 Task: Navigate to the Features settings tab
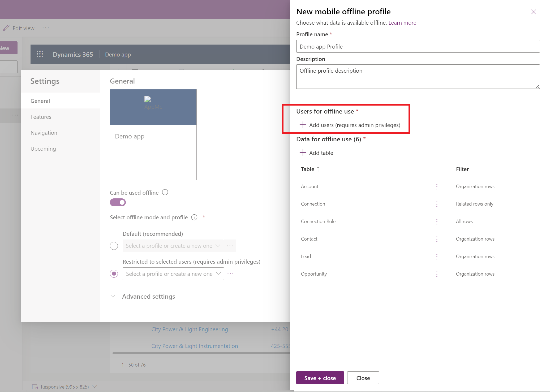point(41,117)
